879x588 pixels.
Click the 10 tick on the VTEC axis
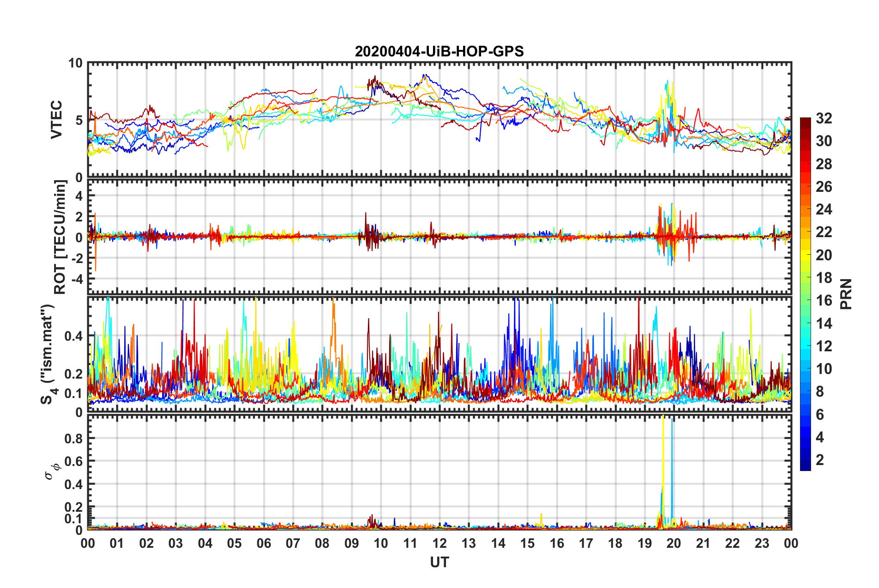[x=75, y=63]
